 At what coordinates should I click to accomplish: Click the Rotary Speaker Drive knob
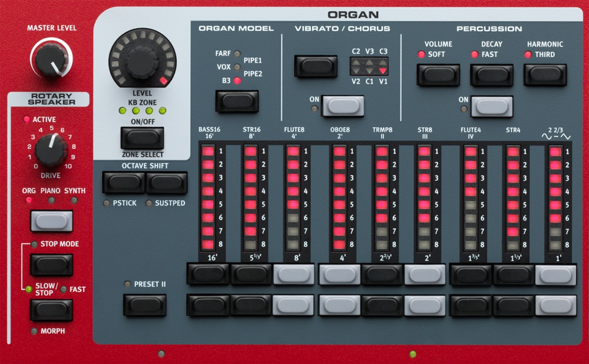point(51,150)
